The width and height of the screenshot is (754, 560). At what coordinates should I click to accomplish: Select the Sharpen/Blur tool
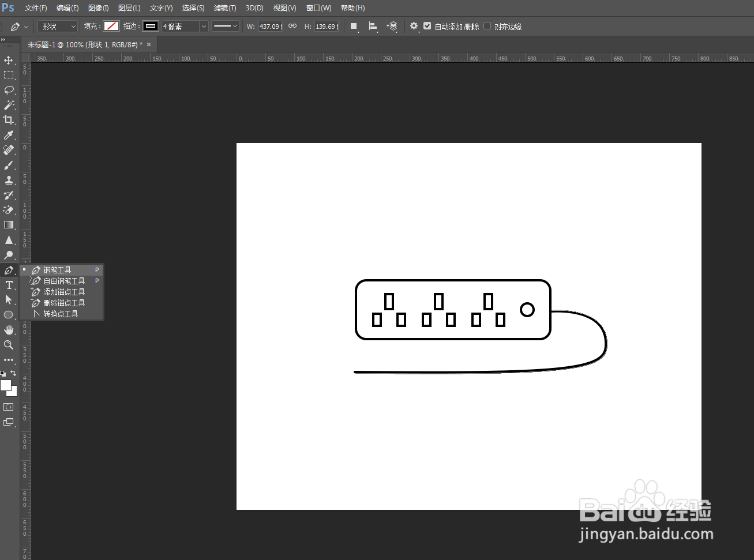click(9, 240)
